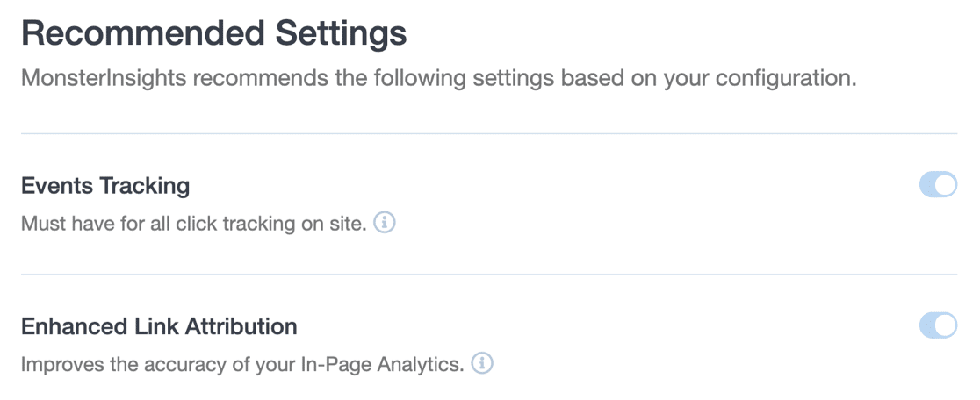Click the word 'Settings' in the main heading
This screenshot has height=400, width=980.
click(x=342, y=34)
